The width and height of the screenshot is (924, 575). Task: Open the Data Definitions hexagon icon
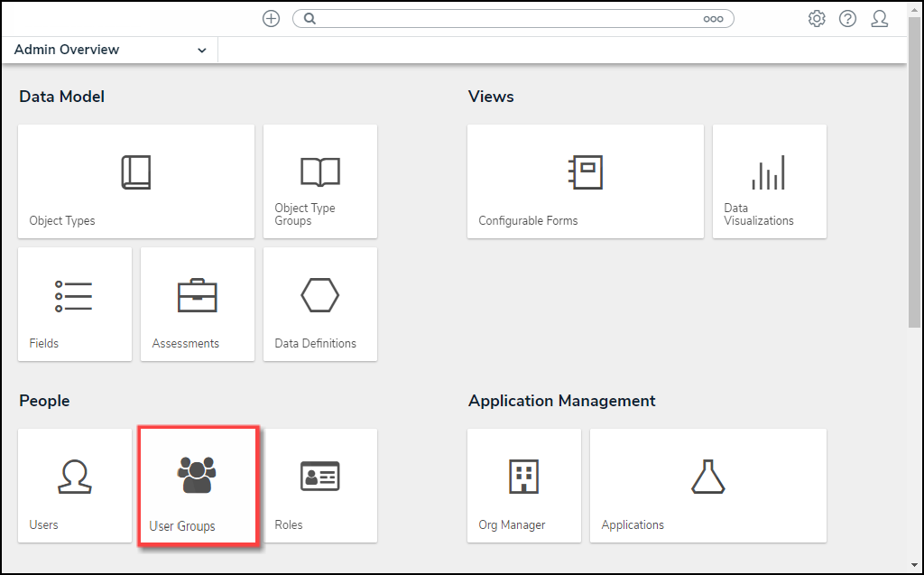[x=320, y=295]
